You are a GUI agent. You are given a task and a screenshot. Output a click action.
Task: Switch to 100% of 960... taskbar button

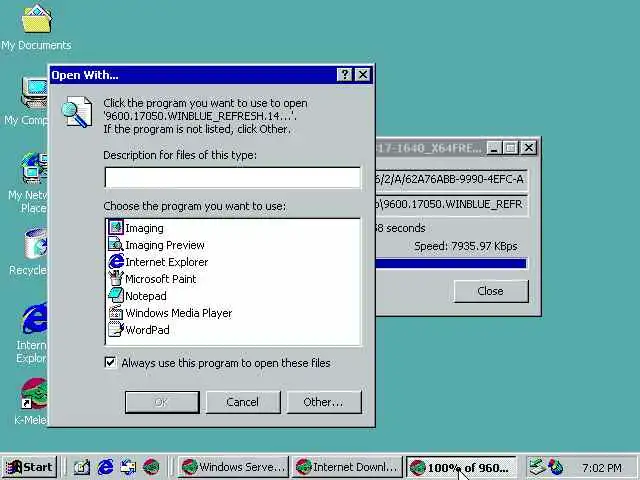[x=461, y=467]
